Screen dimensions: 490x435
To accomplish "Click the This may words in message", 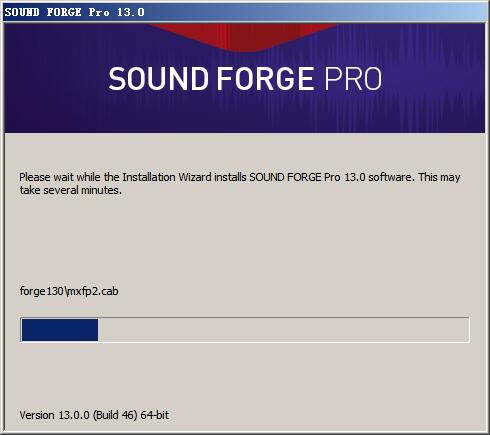I will click(439, 177).
